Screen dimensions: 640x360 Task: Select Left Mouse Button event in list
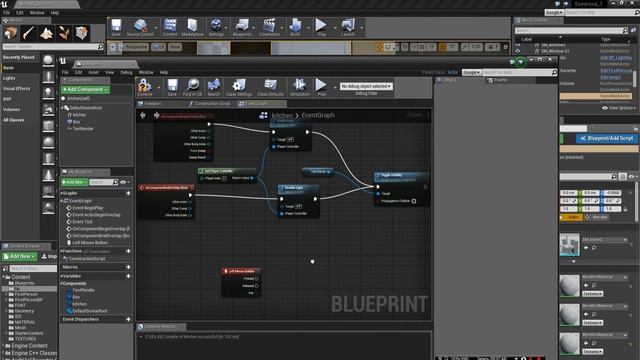point(90,242)
